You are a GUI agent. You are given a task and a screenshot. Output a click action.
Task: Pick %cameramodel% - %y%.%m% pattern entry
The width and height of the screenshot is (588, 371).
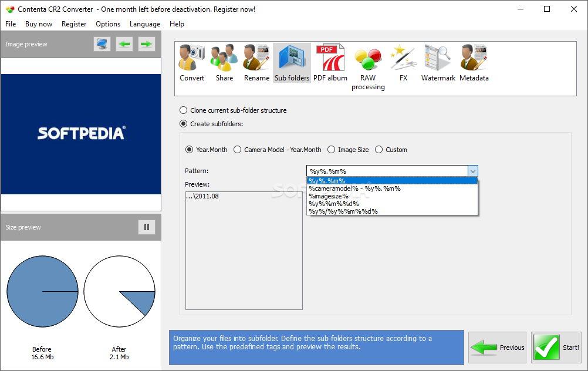392,188
